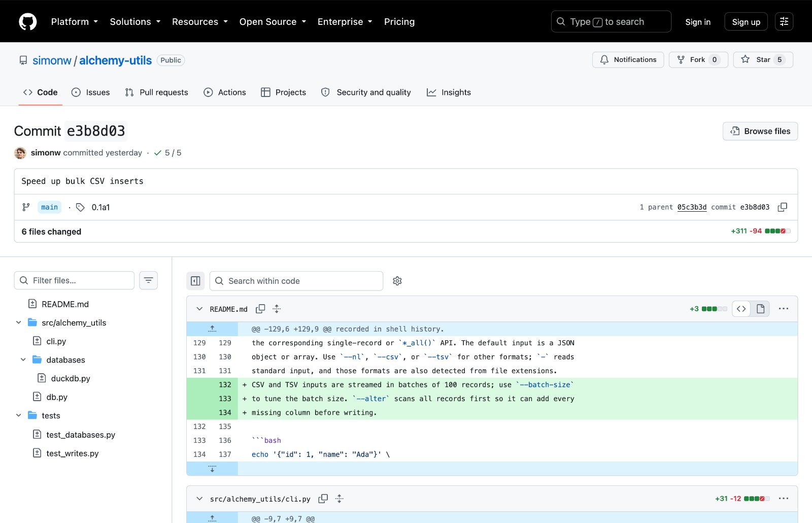Collapse the file tree panel
812x523 pixels.
(195, 281)
